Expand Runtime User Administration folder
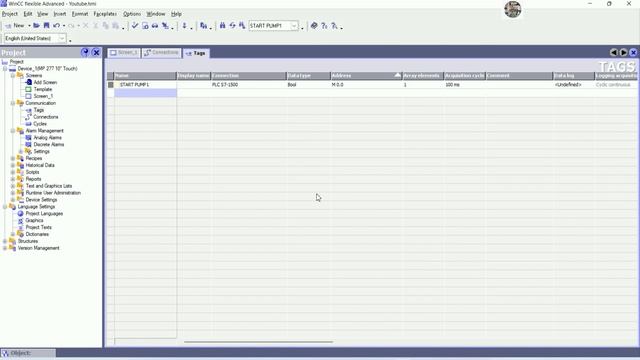Viewport: 640px width, 360px height. pyautogui.click(x=13, y=193)
